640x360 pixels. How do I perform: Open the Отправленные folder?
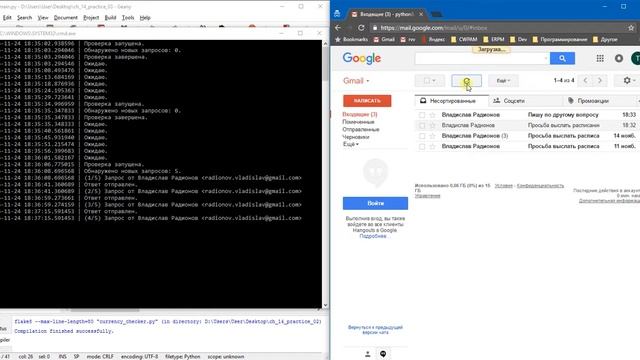[x=361, y=129]
